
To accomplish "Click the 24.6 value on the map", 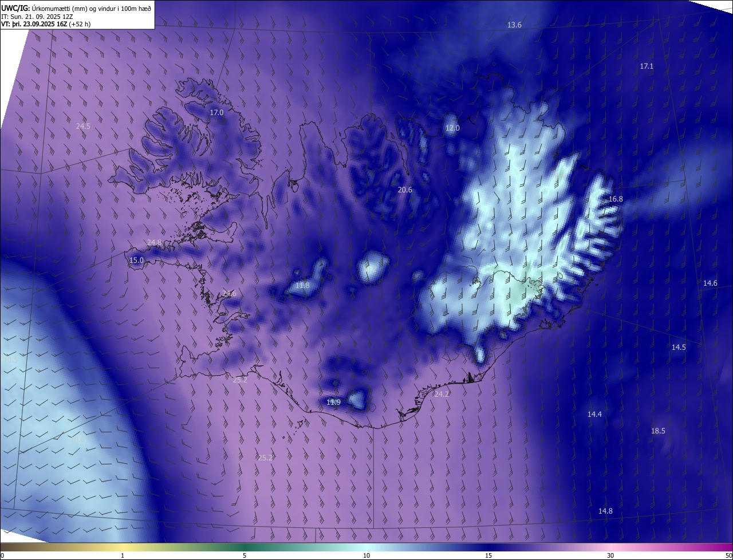I will click(229, 294).
